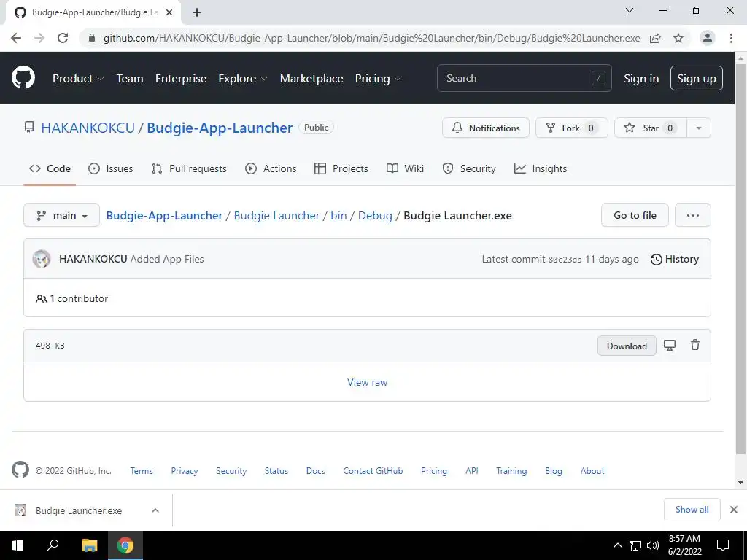Expand options for downloaded Budgie Launcher.exe
The height and width of the screenshot is (560, 747).
tap(155, 510)
